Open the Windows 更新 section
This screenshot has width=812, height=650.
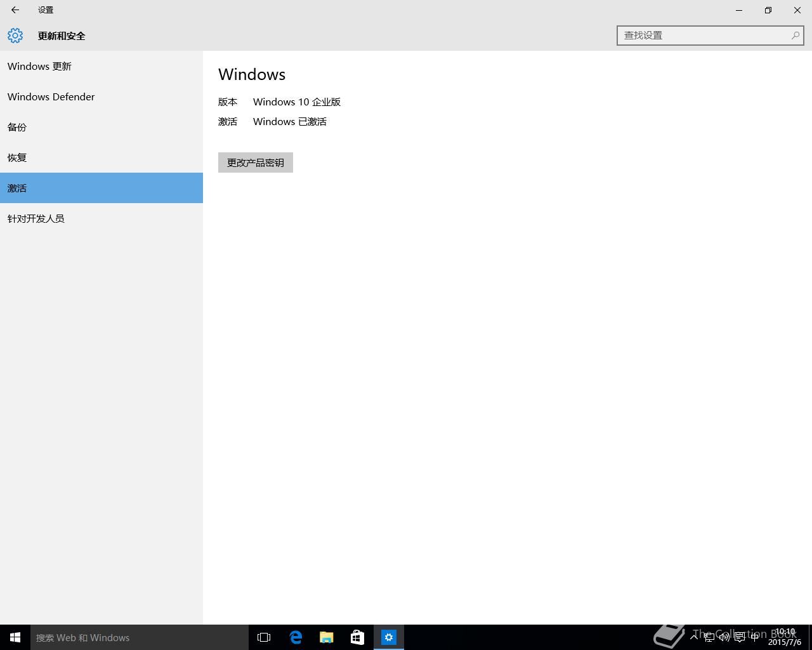101,66
